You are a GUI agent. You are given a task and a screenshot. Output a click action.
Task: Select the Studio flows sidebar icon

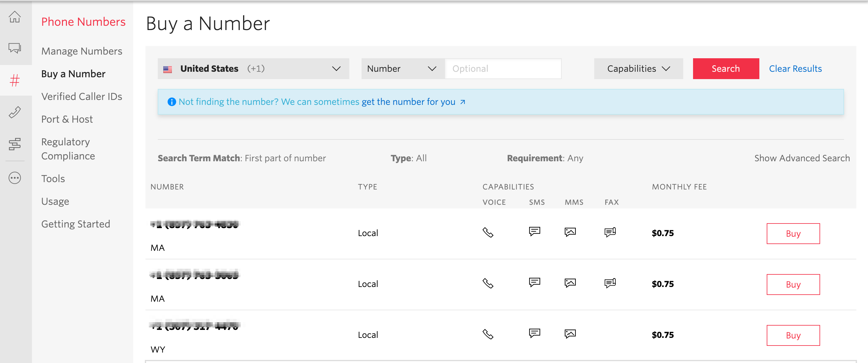pyautogui.click(x=14, y=144)
